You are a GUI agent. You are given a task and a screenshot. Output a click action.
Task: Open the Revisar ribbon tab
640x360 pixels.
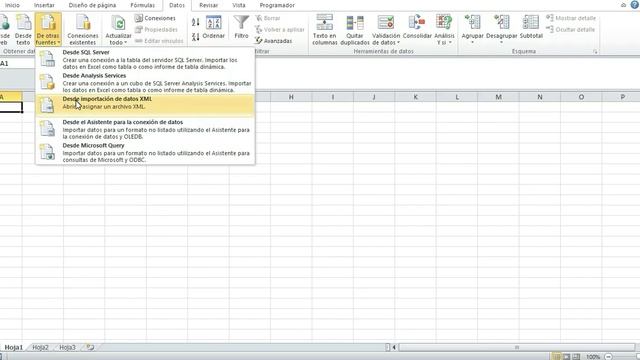pos(208,5)
